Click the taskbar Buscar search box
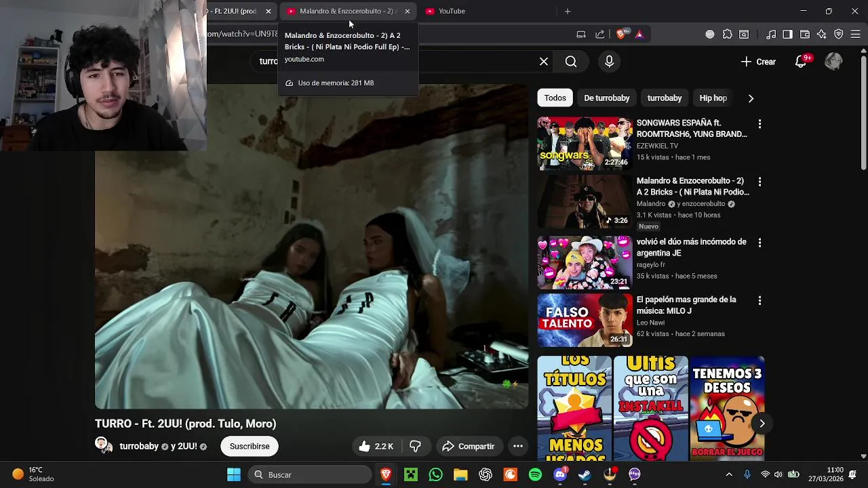 coord(310,474)
